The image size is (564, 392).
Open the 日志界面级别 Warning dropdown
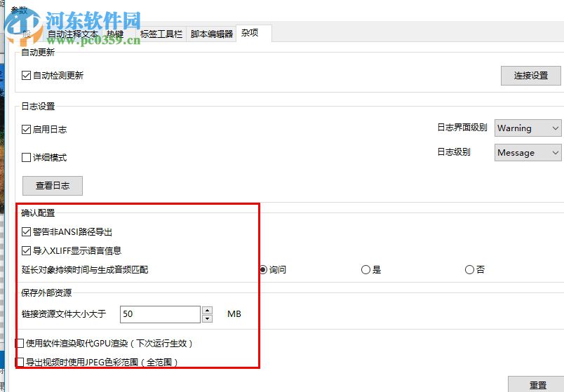point(528,128)
